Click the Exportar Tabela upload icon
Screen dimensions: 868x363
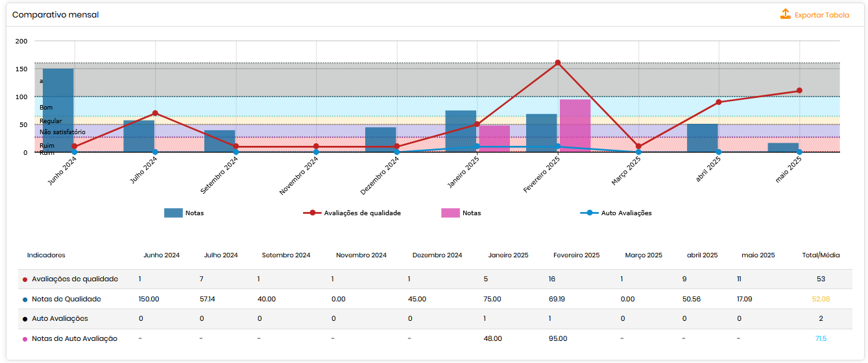coord(786,14)
